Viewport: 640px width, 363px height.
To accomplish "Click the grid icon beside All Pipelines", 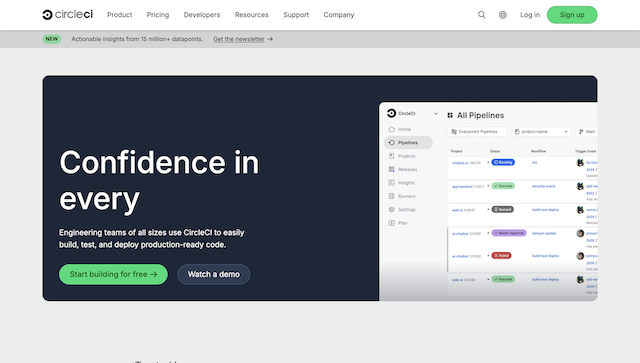I will click(450, 116).
